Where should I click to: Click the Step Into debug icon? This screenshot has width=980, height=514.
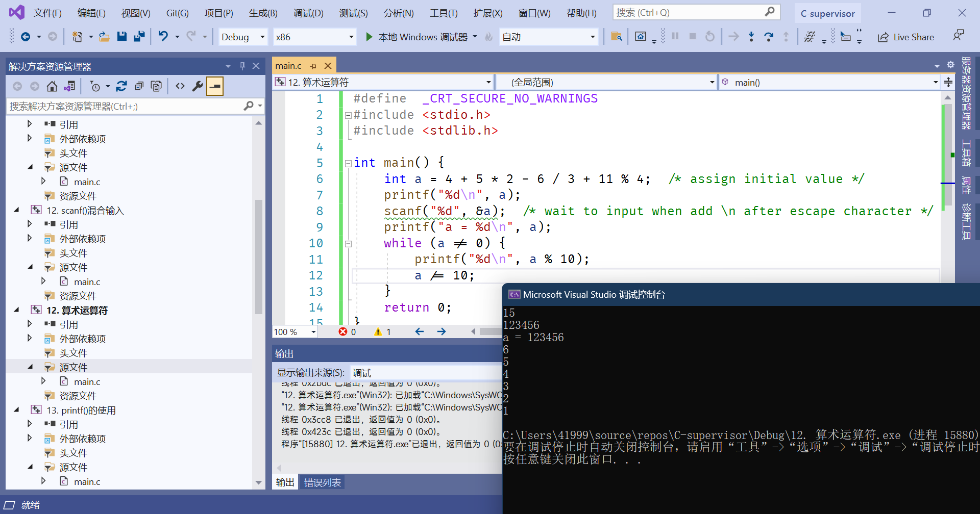(x=751, y=36)
